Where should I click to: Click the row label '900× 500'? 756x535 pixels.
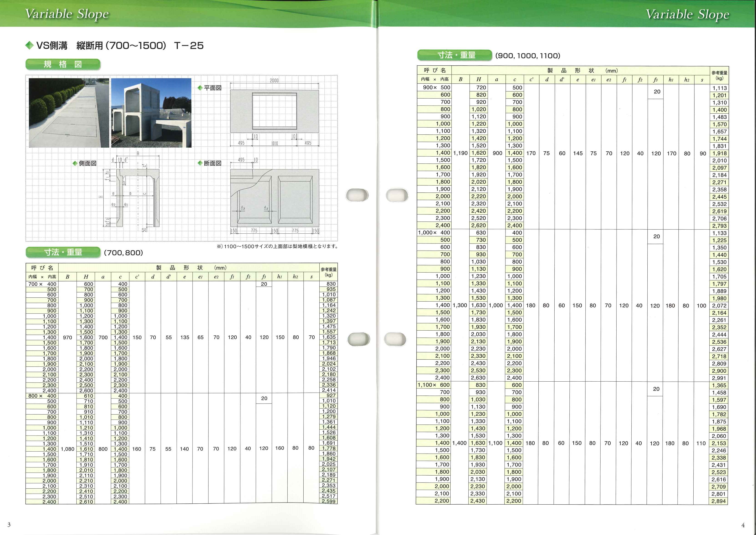click(x=436, y=88)
